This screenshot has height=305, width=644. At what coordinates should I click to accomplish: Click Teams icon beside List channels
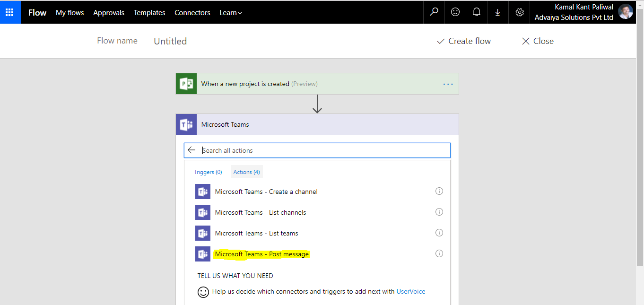pos(203,212)
